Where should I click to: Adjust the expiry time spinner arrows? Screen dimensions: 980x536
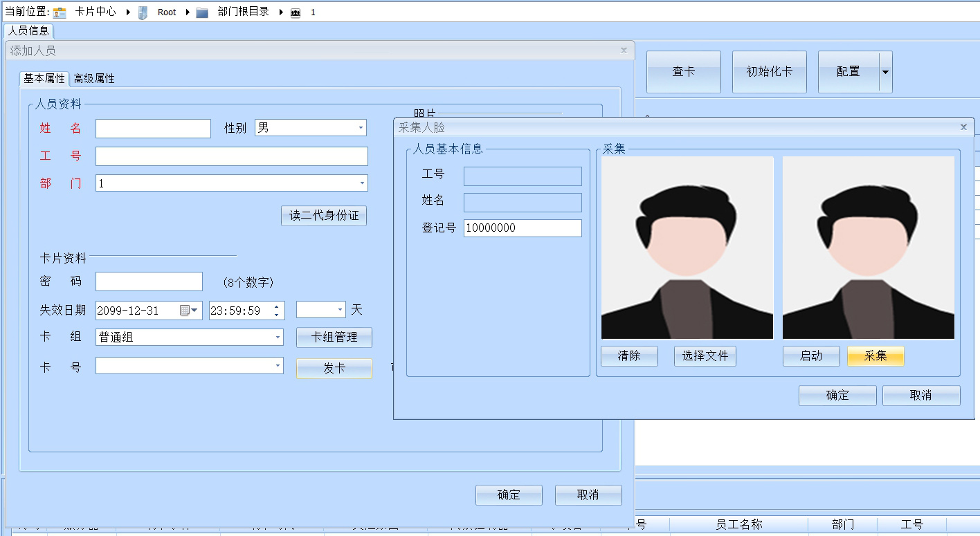276,311
